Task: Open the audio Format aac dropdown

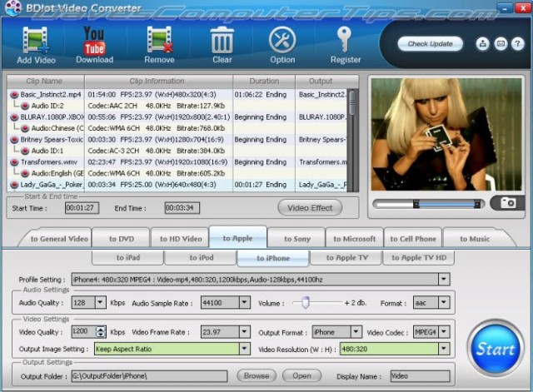Action: 444,302
